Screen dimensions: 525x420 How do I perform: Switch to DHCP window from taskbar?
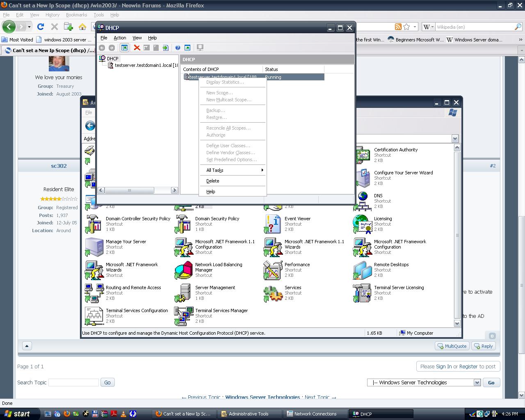click(x=381, y=414)
